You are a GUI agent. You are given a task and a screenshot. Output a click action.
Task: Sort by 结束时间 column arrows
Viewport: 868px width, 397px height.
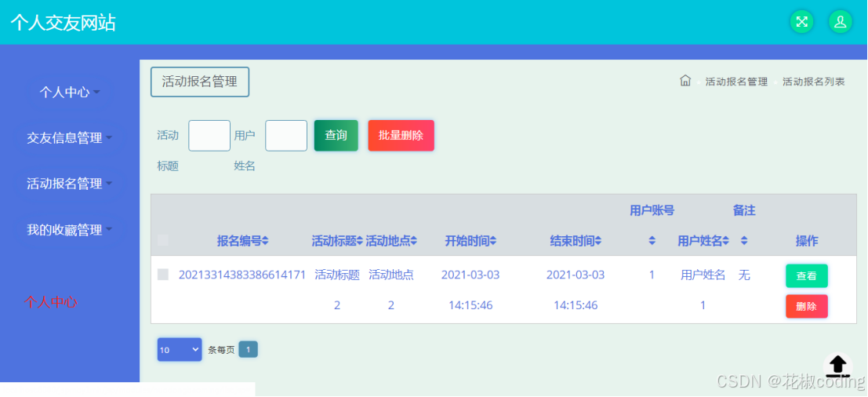(597, 241)
